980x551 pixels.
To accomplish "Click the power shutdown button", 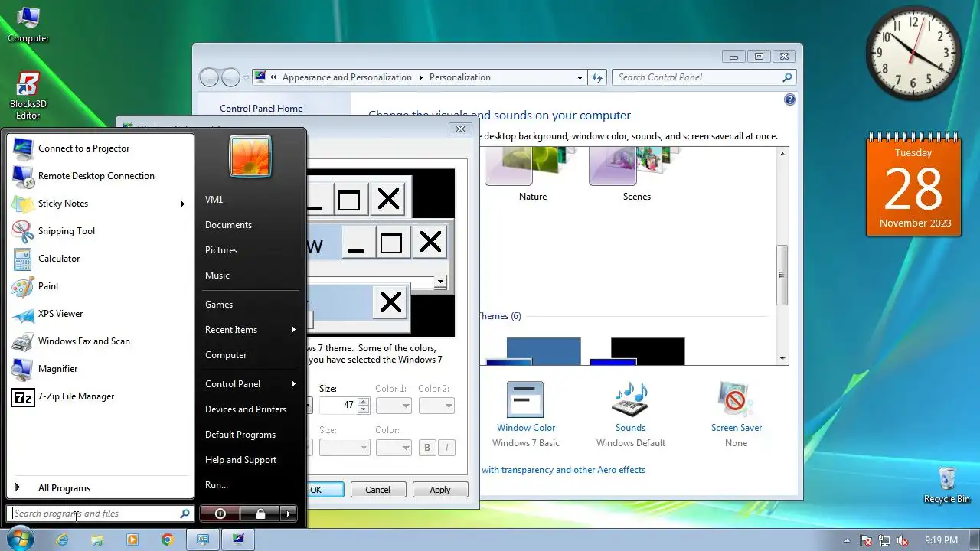I will click(220, 514).
